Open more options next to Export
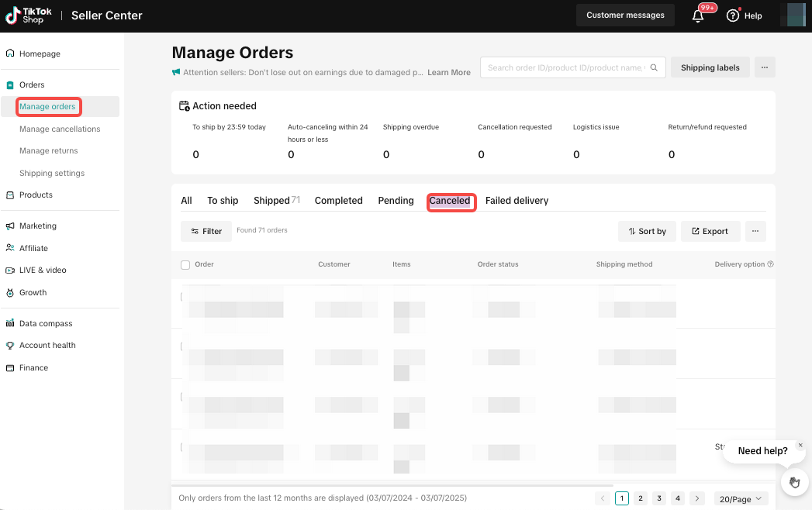This screenshot has width=812, height=510. click(755, 231)
